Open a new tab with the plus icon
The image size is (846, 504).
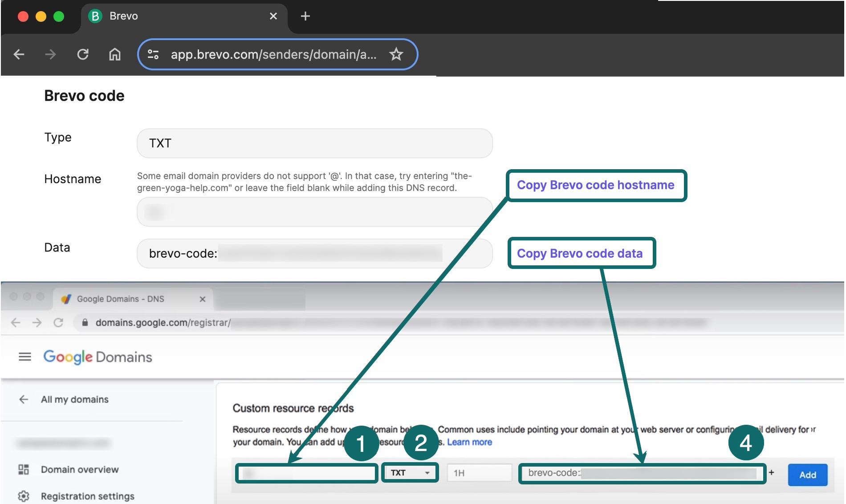[x=305, y=16]
